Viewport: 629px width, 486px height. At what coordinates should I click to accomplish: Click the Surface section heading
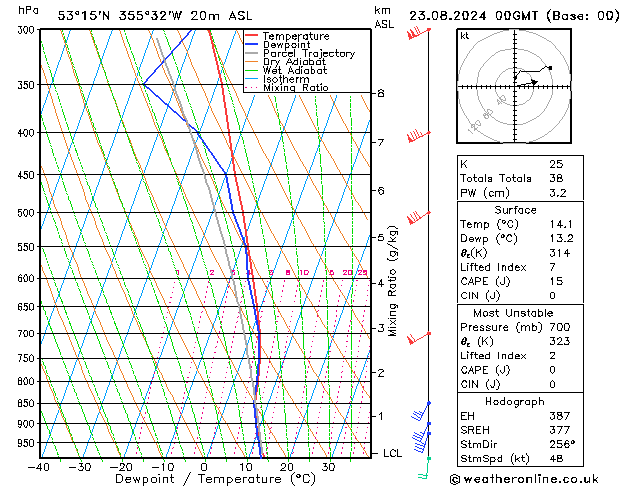514,210
